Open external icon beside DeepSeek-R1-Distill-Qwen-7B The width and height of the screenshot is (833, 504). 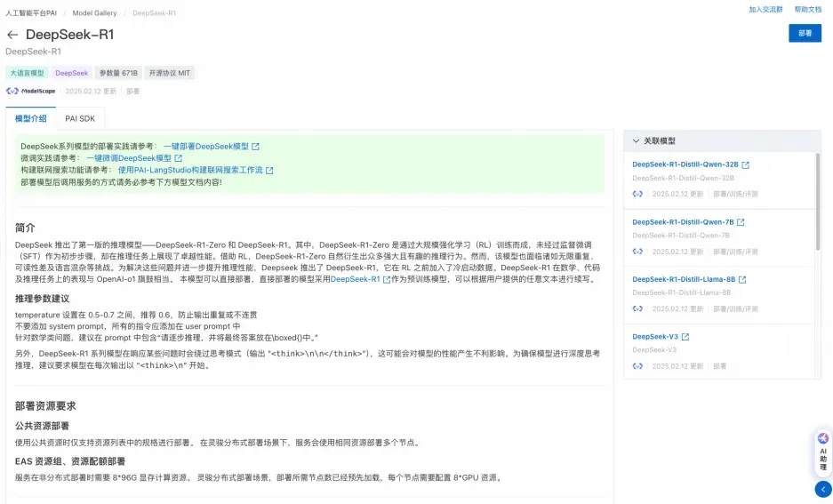click(741, 222)
